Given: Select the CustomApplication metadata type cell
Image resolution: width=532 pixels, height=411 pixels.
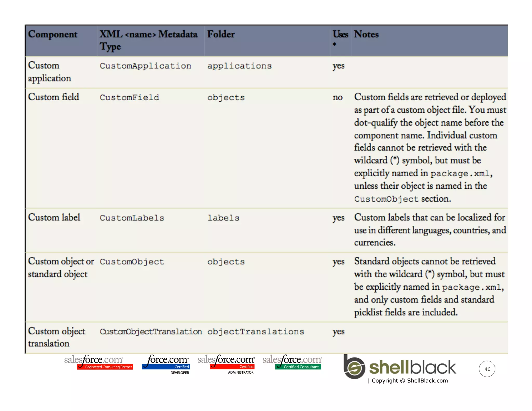Looking at the screenshot, I should [145, 66].
